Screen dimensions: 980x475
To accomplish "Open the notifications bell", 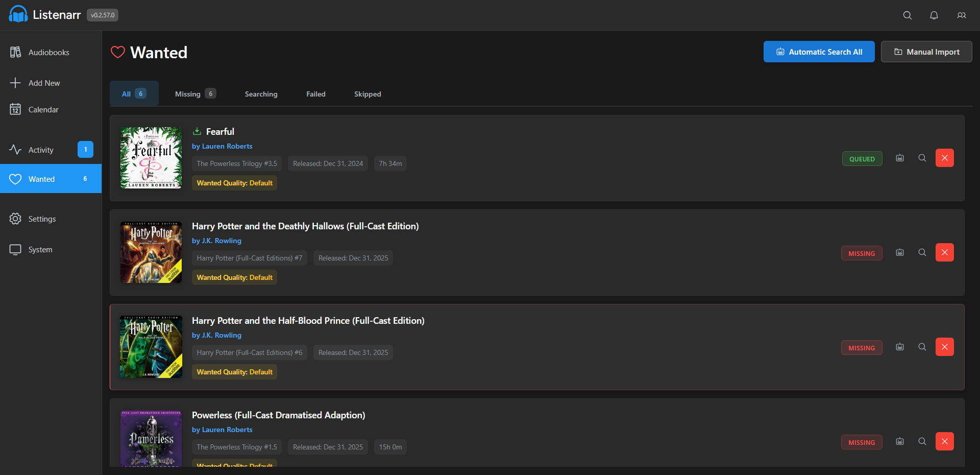I will click(934, 15).
